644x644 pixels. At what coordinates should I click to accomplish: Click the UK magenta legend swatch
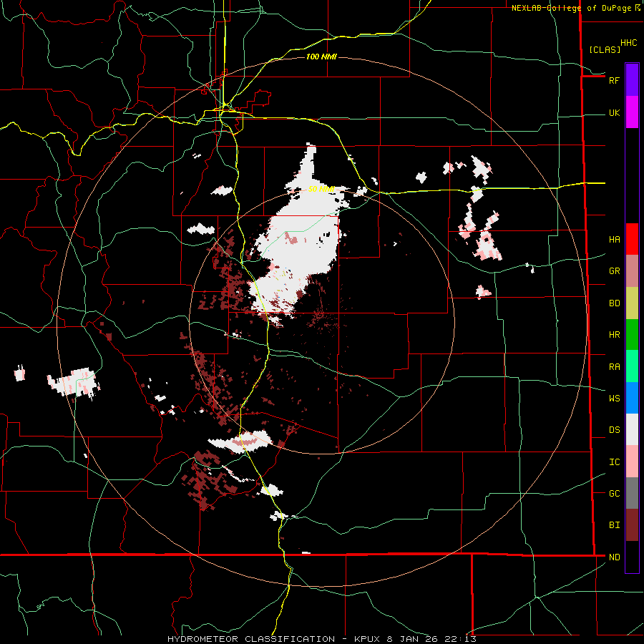[x=632, y=112]
